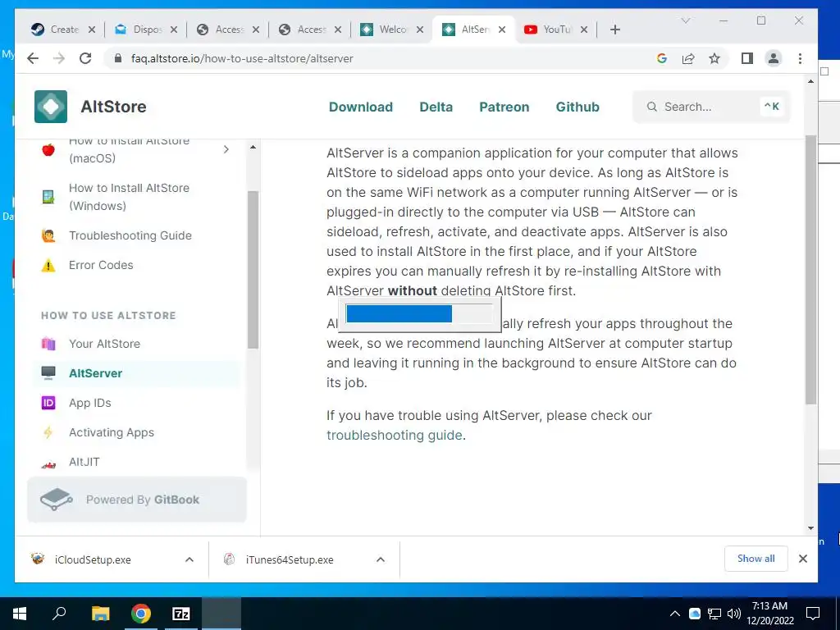Open Chrome three-dot menu
Image resolution: width=840 pixels, height=630 pixels.
coord(800,58)
